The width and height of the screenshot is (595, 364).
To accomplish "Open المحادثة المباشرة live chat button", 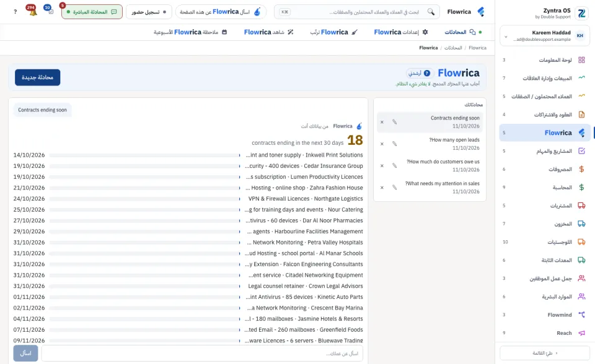I will 92,12.
